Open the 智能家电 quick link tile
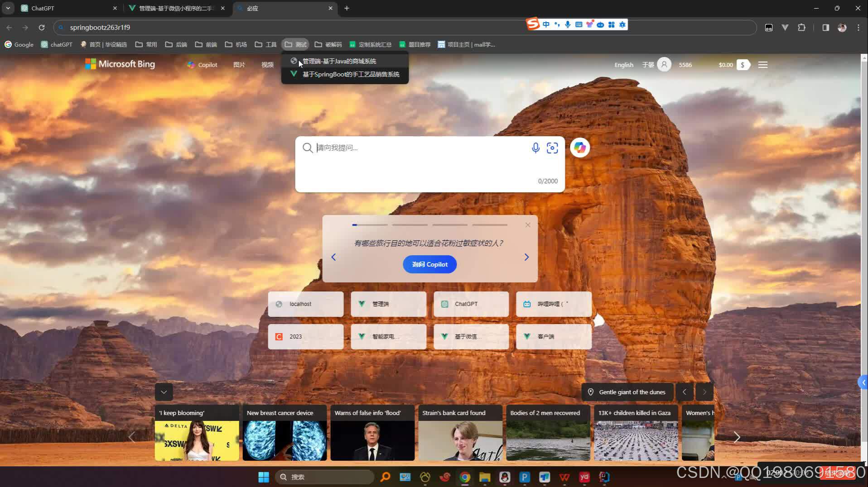 (x=388, y=337)
